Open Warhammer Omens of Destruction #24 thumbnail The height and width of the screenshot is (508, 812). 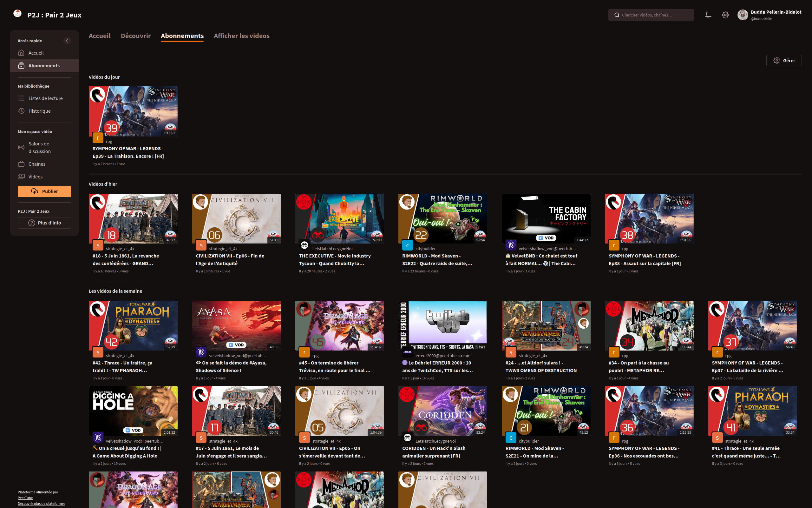point(546,325)
